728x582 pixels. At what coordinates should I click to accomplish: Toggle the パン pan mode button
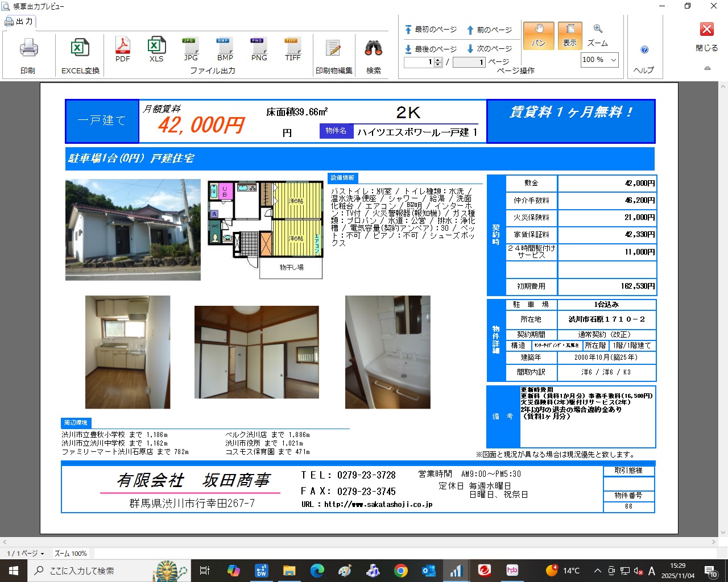click(538, 35)
